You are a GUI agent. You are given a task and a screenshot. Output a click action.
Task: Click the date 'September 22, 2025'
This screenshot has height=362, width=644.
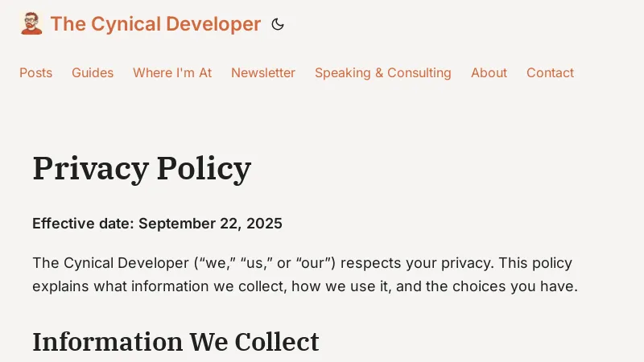210,224
